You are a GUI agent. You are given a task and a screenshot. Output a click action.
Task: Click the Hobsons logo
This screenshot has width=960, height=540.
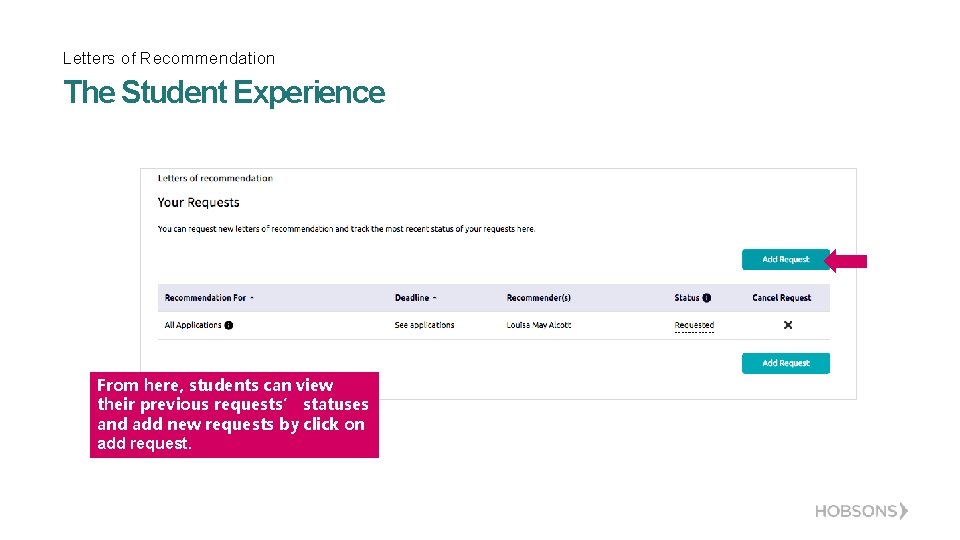[x=861, y=511]
